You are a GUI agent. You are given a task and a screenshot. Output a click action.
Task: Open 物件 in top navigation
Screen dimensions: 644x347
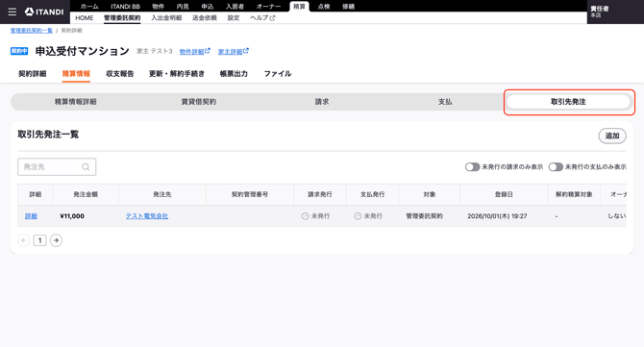159,7
